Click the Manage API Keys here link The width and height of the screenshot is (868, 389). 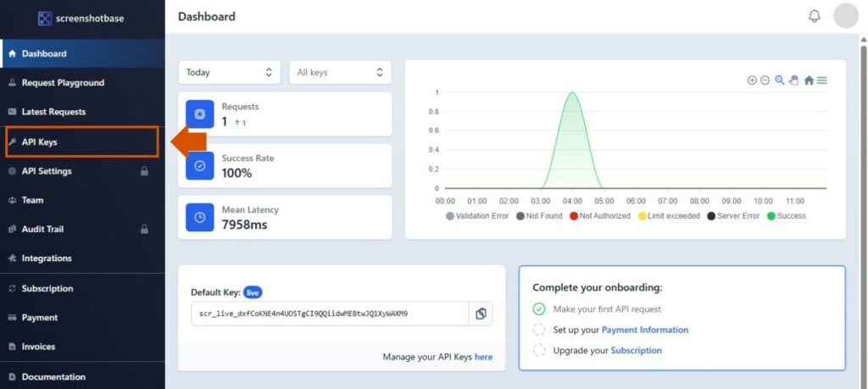click(x=483, y=357)
